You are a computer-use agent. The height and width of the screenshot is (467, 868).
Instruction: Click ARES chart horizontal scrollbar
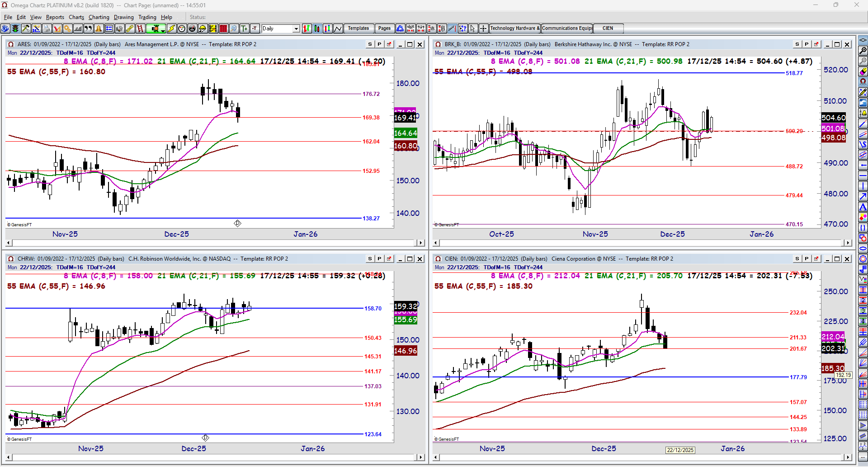215,243
